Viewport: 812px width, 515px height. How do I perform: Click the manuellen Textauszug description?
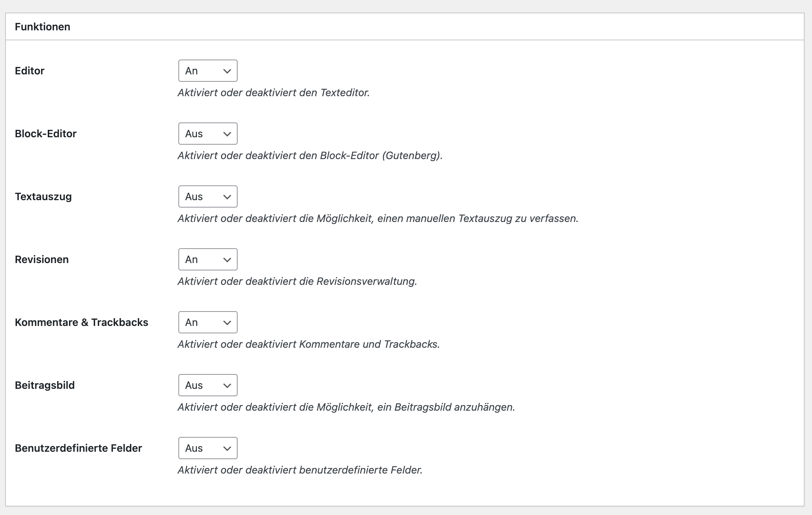click(x=378, y=218)
